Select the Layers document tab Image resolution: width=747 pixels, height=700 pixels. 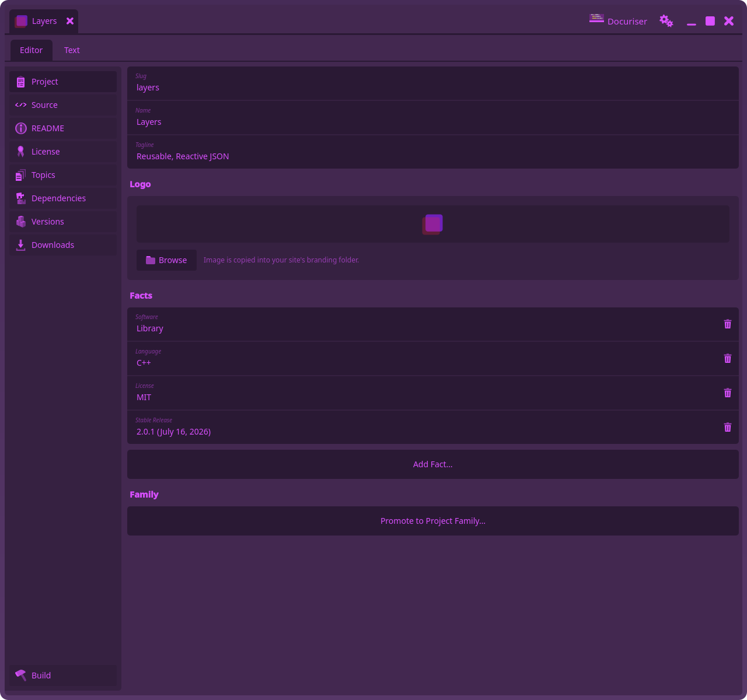[44, 21]
